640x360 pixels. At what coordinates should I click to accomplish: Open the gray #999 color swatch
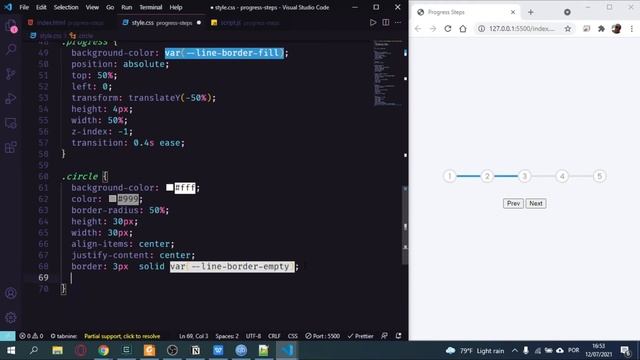click(x=112, y=199)
